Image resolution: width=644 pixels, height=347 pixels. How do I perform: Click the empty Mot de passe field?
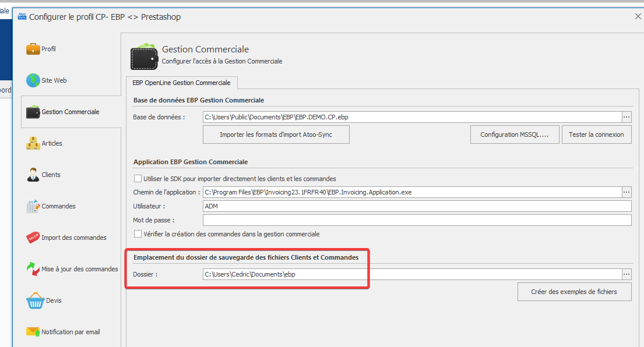[x=417, y=220]
